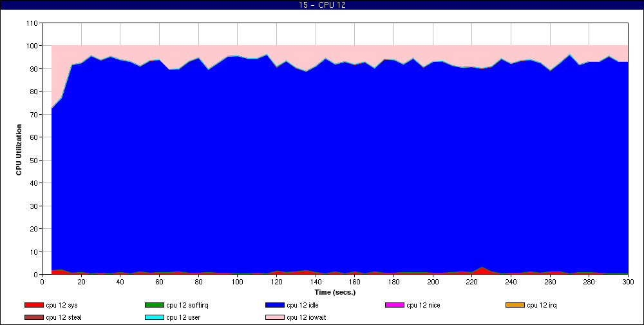Click the x-axis tick label 100
This screenshot has height=325, width=644.
tap(238, 282)
